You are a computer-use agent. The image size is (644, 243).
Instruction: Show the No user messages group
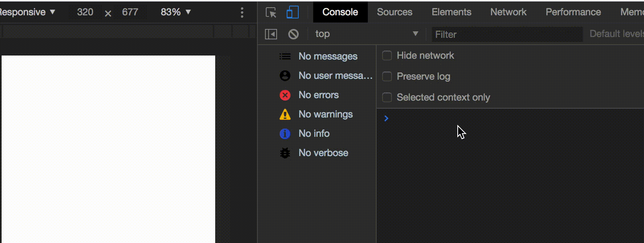[326, 76]
